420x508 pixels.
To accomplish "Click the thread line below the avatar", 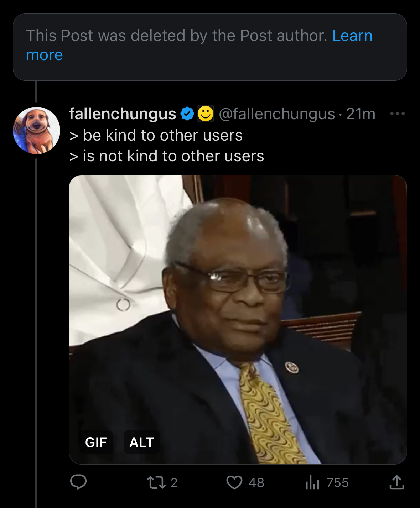I will coord(36,320).
